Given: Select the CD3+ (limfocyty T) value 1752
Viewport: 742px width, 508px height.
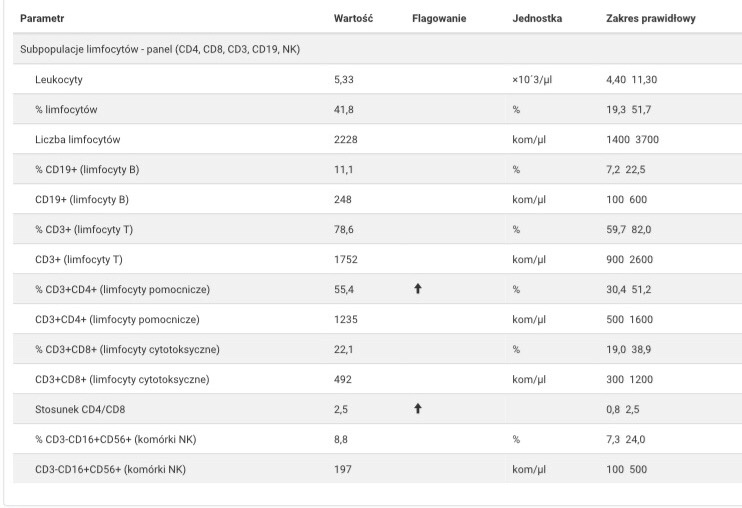Looking at the screenshot, I should (345, 260).
